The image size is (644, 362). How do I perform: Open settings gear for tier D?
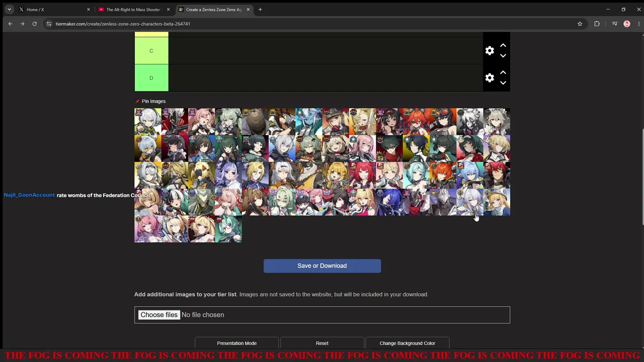pyautogui.click(x=490, y=78)
